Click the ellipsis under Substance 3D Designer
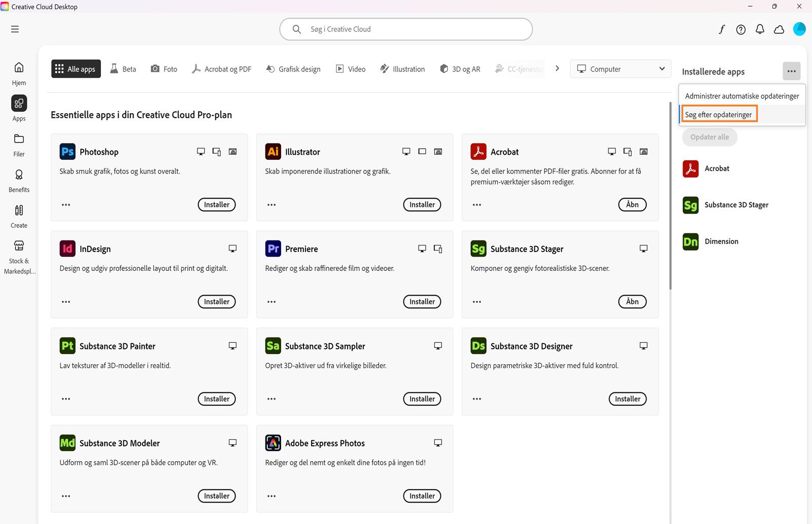 (x=477, y=399)
